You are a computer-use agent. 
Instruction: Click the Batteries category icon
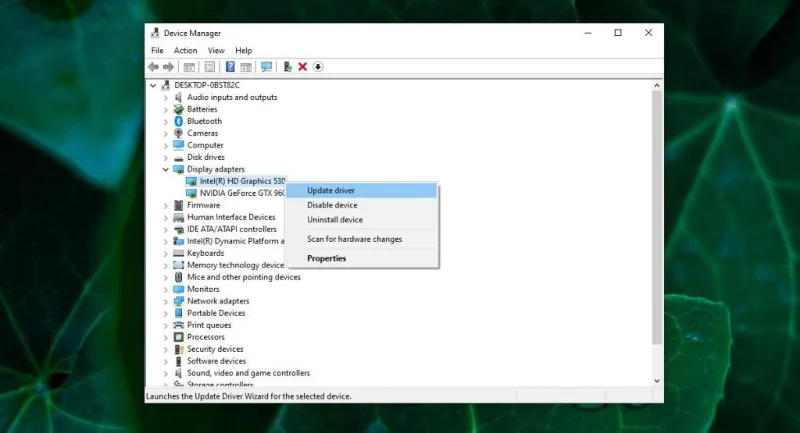tap(179, 109)
